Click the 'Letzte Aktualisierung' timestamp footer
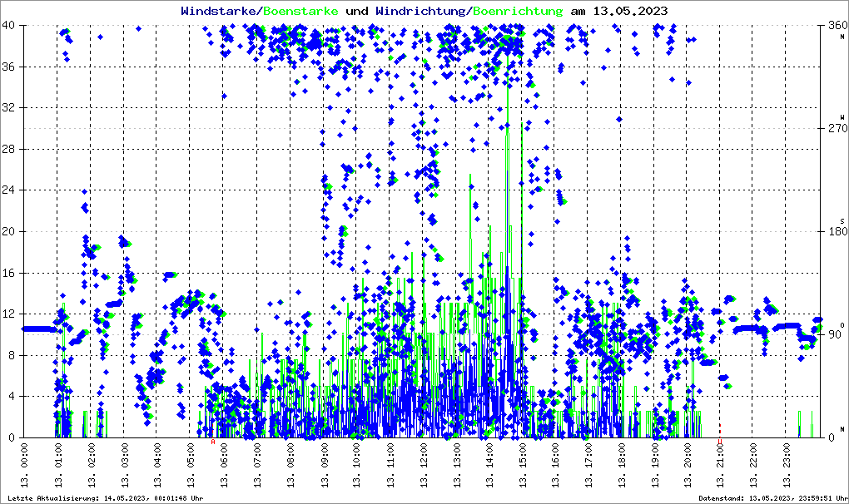849x504 pixels. tap(106, 498)
